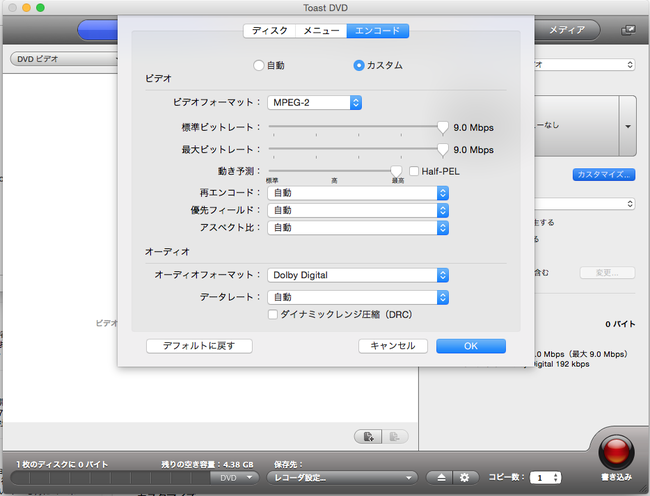650x496 pixels.
Task: Click the 0 バイト size text
Action: 620,324
